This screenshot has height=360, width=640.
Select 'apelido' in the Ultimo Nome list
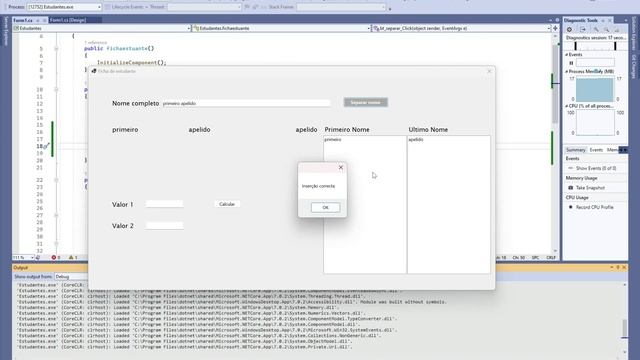click(x=416, y=140)
